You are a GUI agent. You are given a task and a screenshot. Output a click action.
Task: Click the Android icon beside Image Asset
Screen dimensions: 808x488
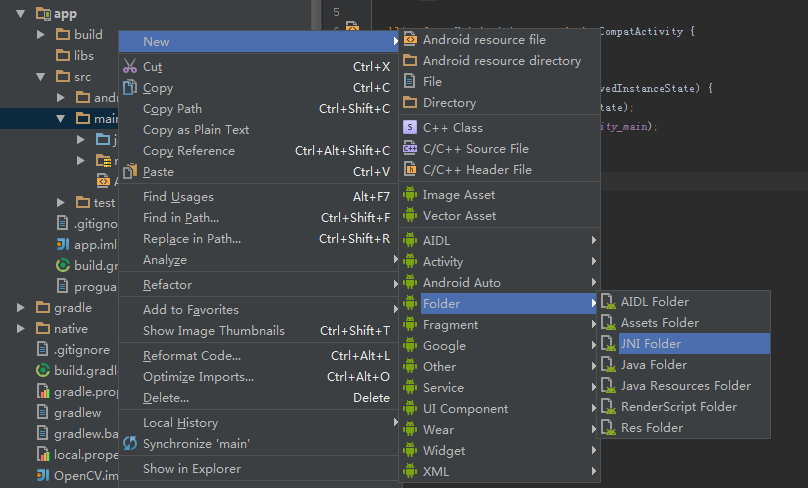(x=409, y=195)
